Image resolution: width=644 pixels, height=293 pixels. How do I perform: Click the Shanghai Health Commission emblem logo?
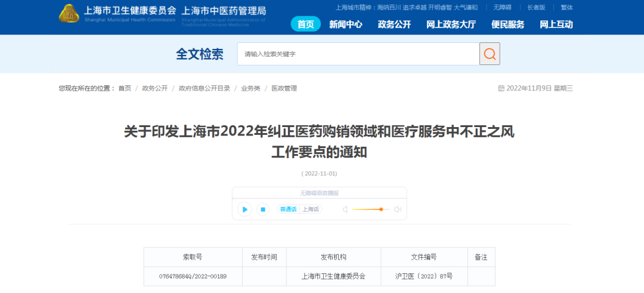(69, 13)
